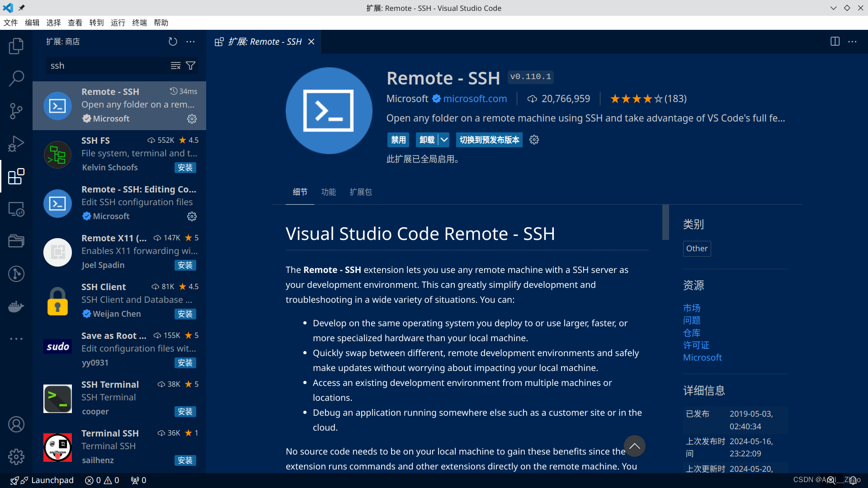Open the Remote Explorer view
Image resolution: width=868 pixels, height=488 pixels.
pos(16,209)
